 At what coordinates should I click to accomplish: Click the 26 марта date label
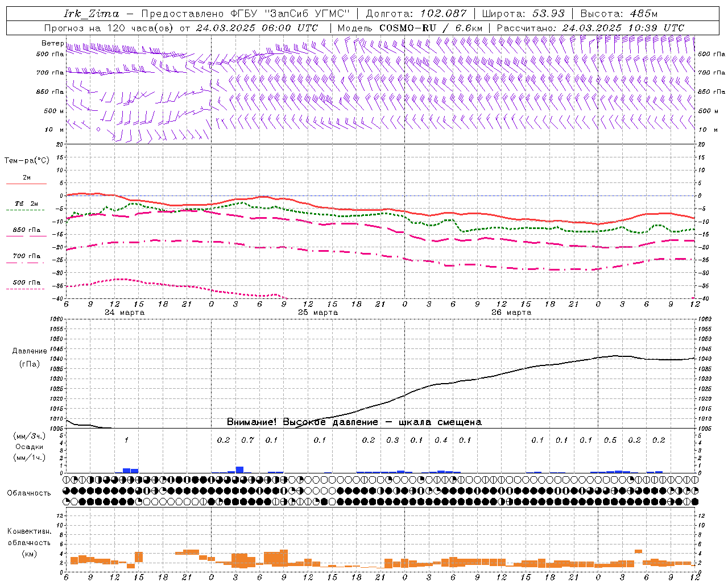coord(511,313)
